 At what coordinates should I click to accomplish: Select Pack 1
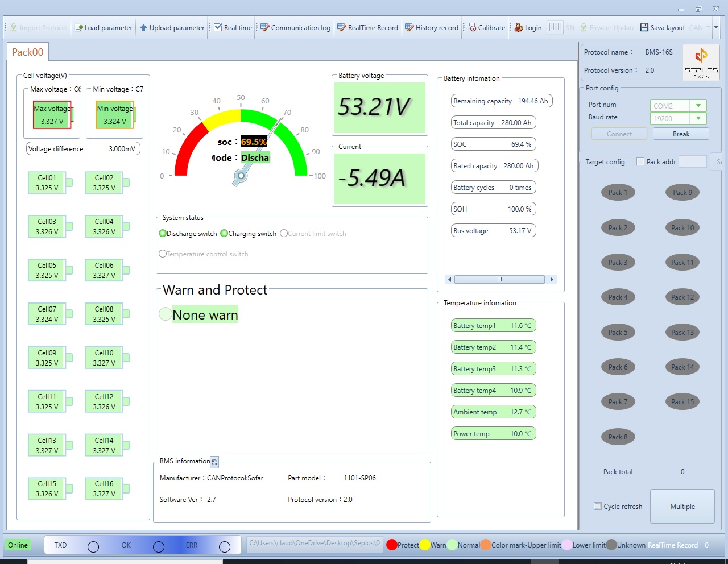tap(618, 192)
